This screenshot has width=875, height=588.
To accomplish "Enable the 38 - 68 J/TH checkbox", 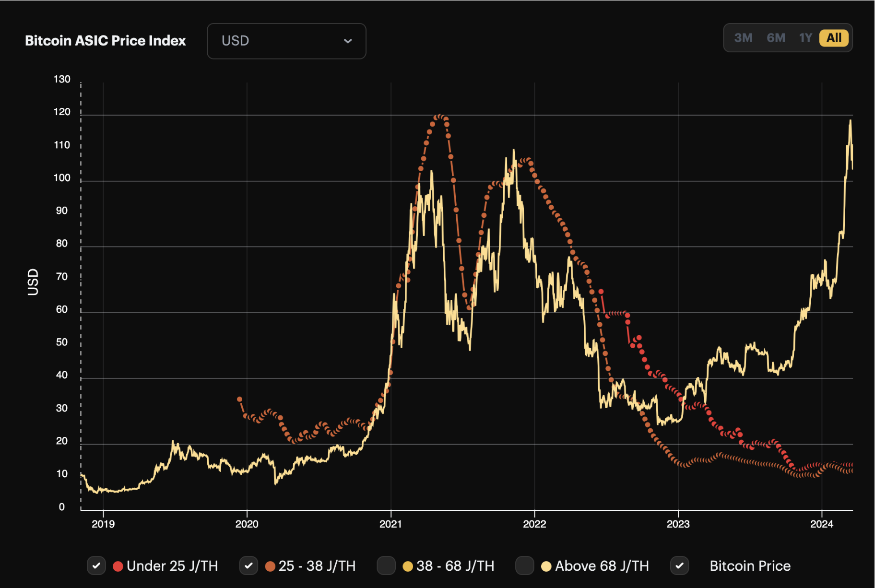I will pyautogui.click(x=386, y=566).
